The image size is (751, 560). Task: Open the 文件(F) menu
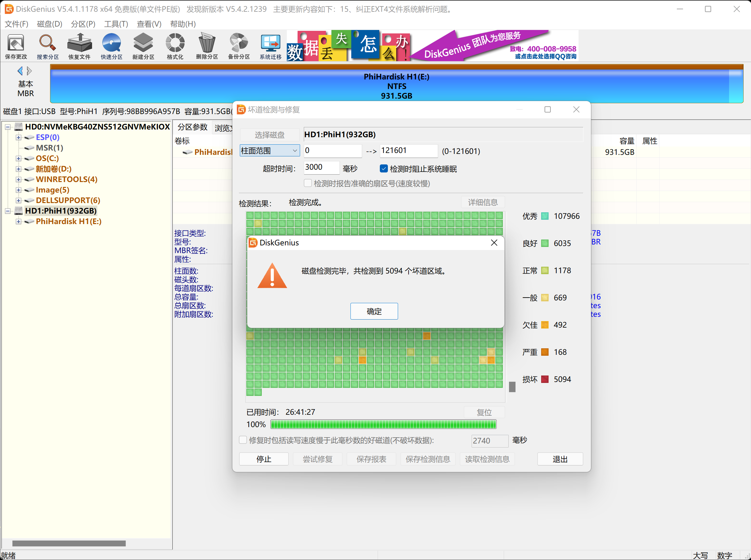click(16, 24)
